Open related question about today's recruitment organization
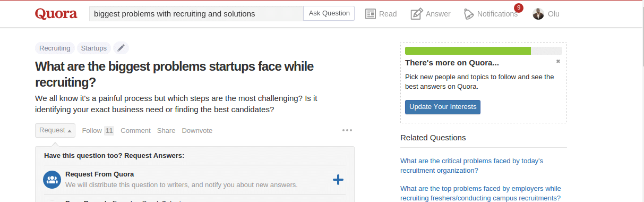The height and width of the screenshot is (202, 644). pos(471,165)
